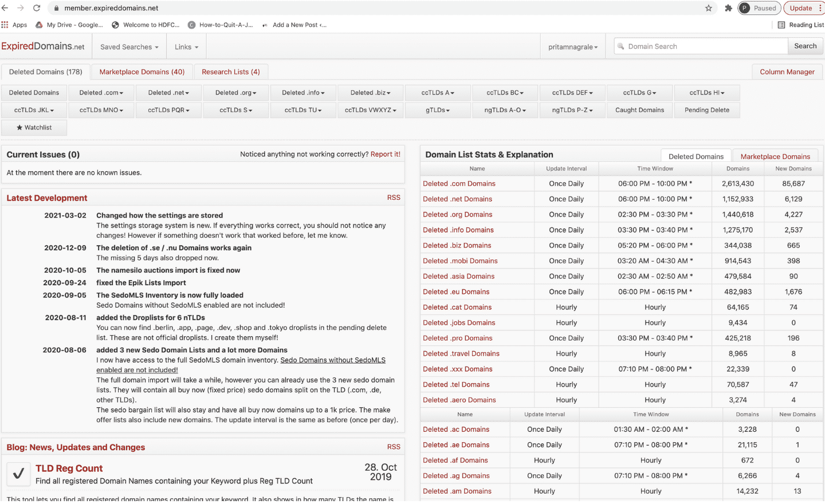Open the Apps grid bookmark icon
The width and height of the screenshot is (825, 504).
click(x=5, y=25)
